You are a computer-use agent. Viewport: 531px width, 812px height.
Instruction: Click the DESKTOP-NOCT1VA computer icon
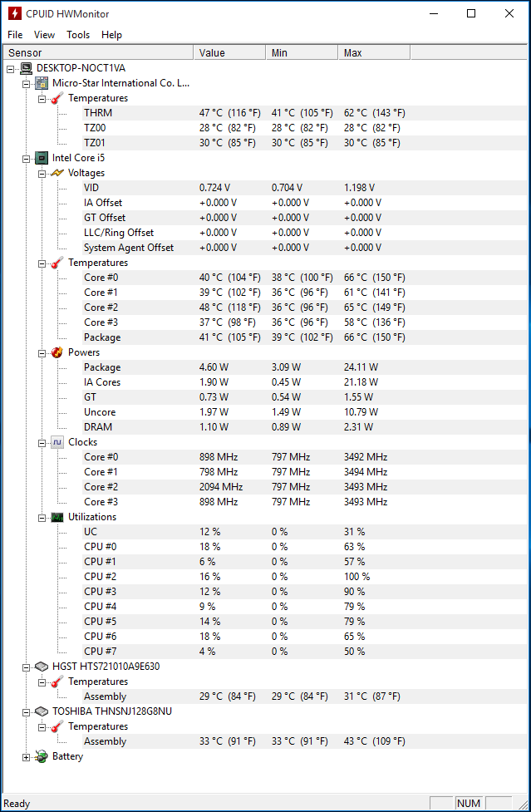coord(26,68)
